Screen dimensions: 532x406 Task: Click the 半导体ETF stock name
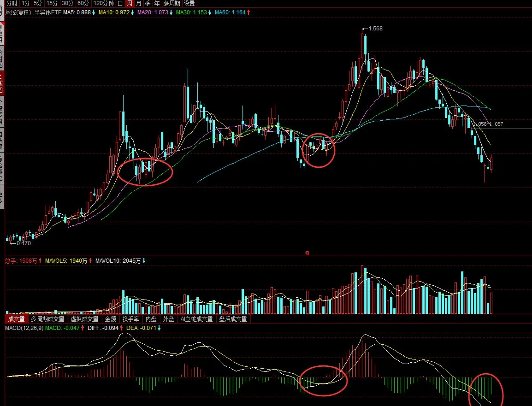point(48,12)
